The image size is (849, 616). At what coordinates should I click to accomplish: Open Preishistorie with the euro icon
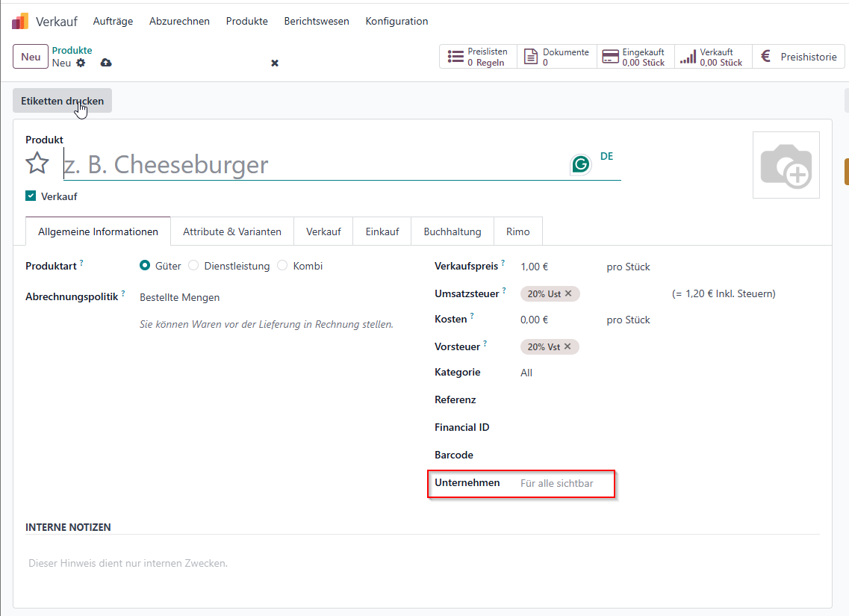(799, 57)
